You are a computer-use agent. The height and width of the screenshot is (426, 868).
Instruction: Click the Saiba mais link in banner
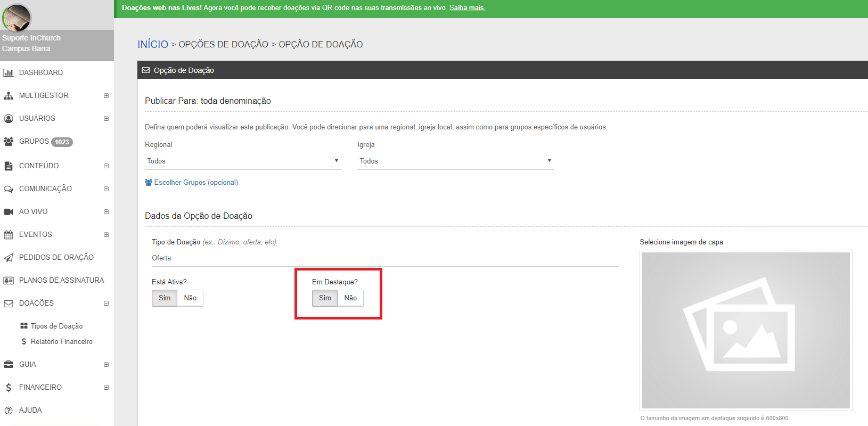(x=467, y=8)
